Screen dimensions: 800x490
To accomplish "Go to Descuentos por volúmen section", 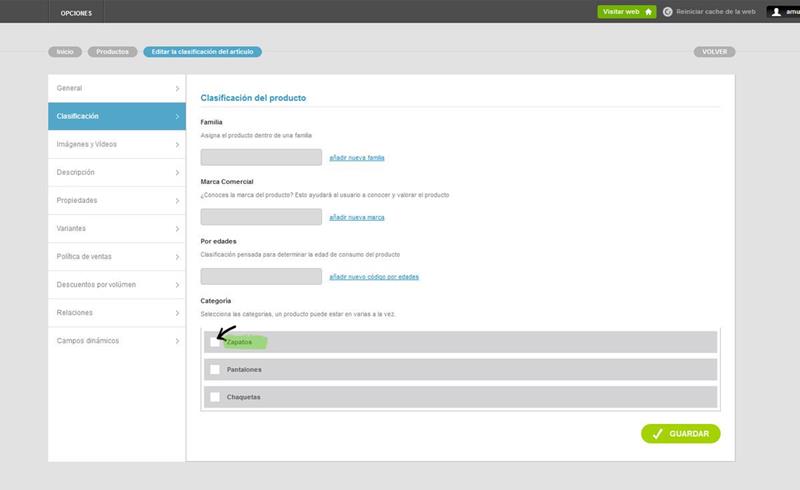I will pyautogui.click(x=117, y=284).
